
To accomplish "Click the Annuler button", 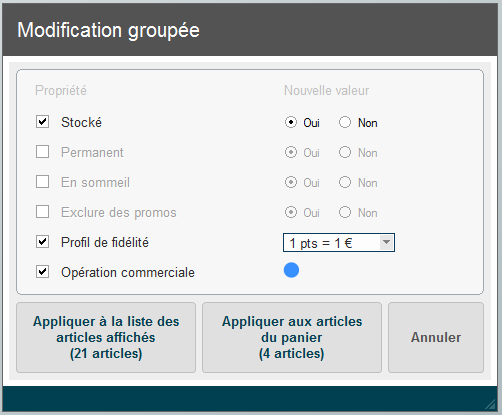I will [436, 337].
